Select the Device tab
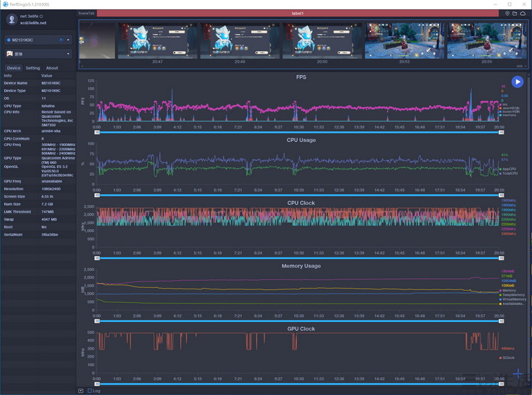 tap(13, 68)
